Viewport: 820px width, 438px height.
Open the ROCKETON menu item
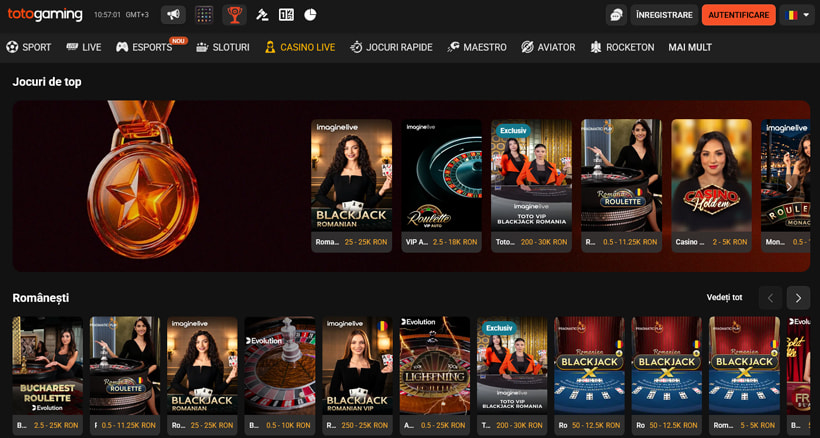click(622, 47)
